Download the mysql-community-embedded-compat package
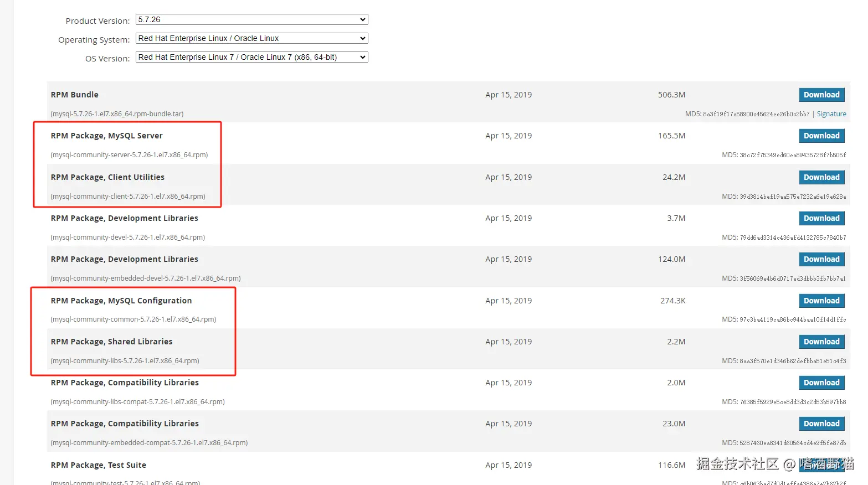 (x=821, y=424)
